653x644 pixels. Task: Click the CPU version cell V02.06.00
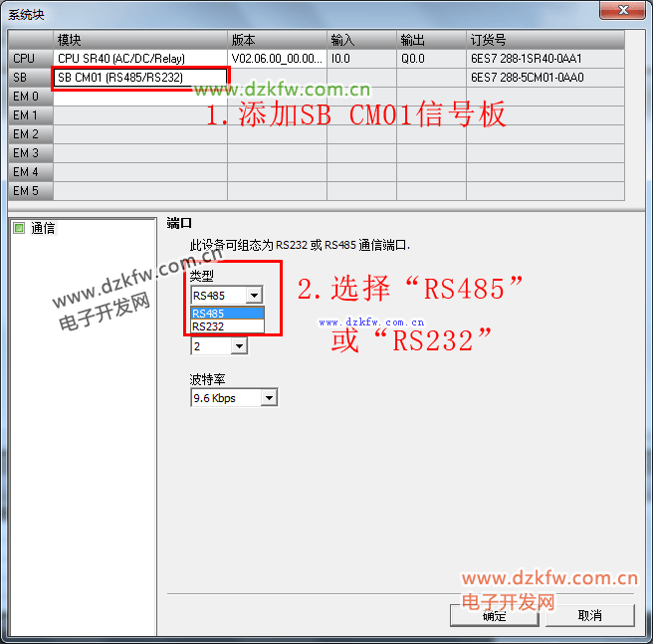click(277, 59)
